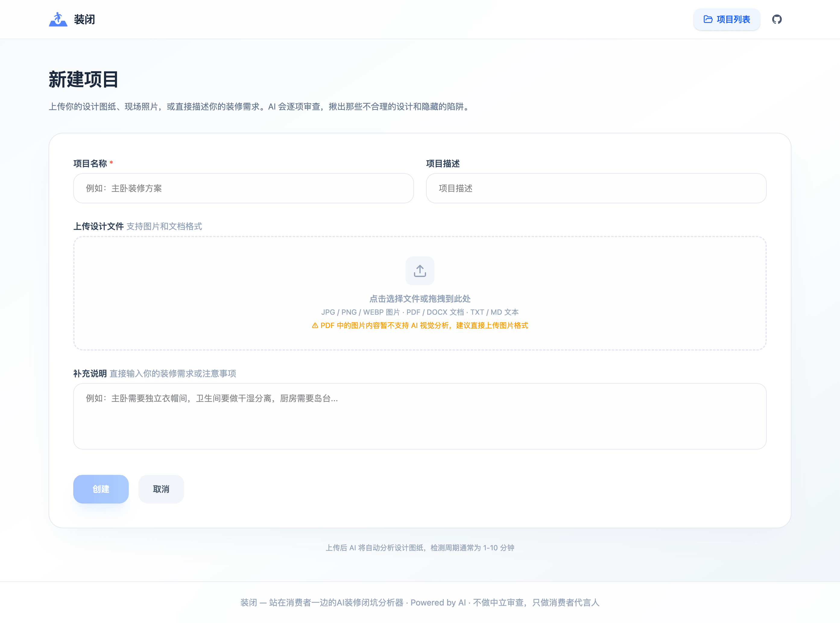Click the 直接输入你的装修需求或注意事项 hint
This screenshot has width=840, height=623.
[173, 373]
